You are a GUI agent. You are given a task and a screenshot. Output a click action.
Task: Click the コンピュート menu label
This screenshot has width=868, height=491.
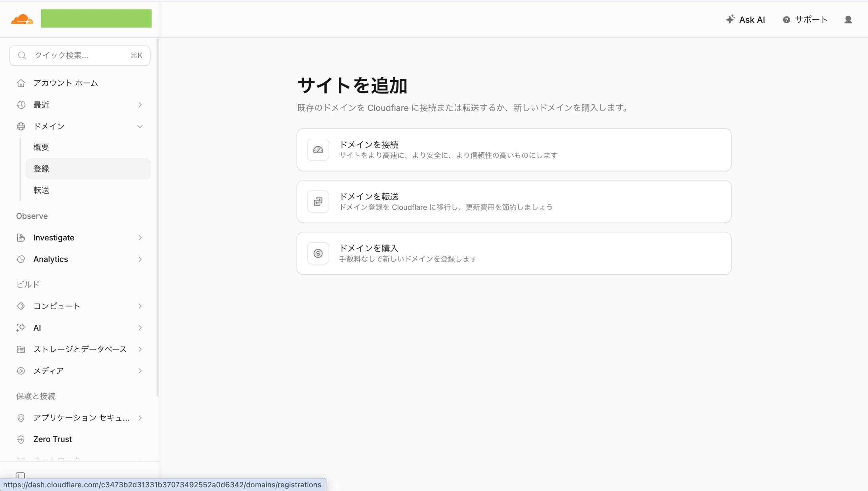tap(57, 306)
